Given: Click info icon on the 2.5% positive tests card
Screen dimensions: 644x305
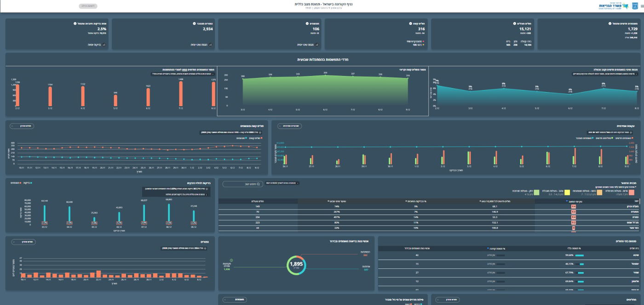Looking at the screenshot, I should coord(75,23).
